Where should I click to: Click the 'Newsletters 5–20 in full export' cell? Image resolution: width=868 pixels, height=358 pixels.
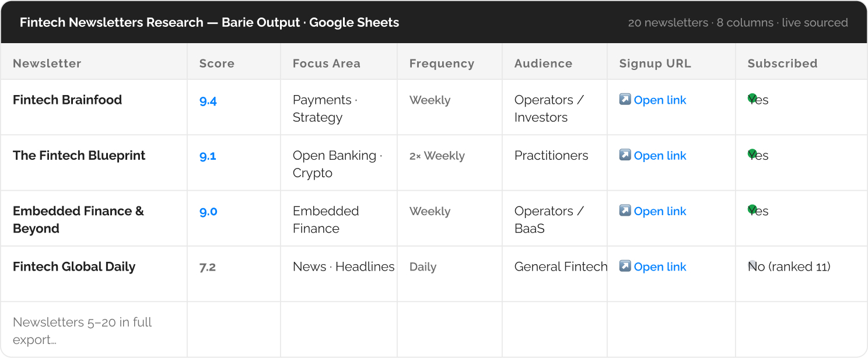coord(82,331)
